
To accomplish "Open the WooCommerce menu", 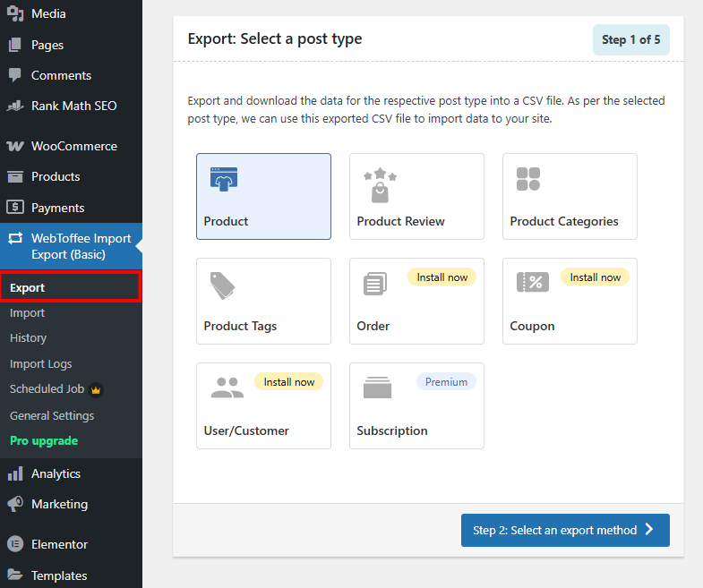I will point(73,146).
